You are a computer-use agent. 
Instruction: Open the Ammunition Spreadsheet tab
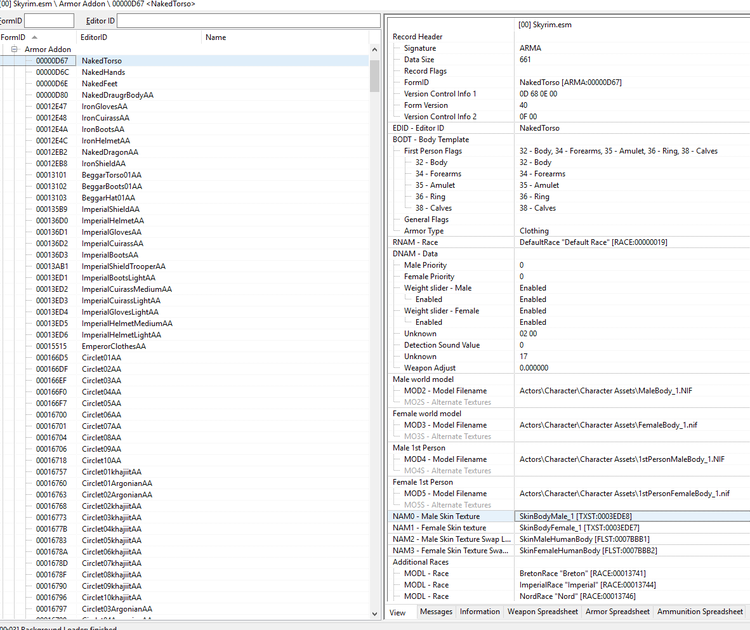pos(700,611)
